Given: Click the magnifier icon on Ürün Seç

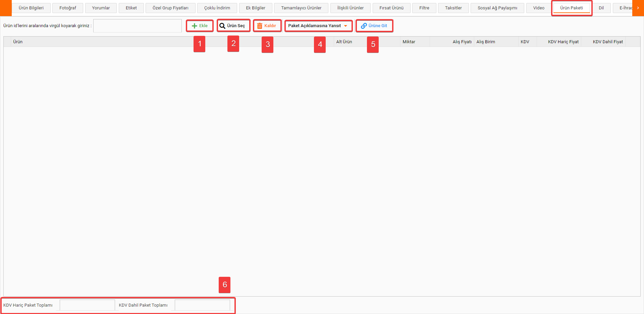Looking at the screenshot, I should point(222,26).
